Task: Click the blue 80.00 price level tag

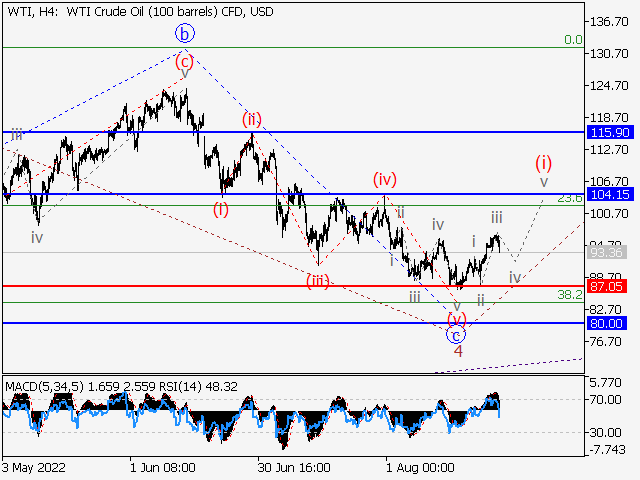Action: (607, 323)
